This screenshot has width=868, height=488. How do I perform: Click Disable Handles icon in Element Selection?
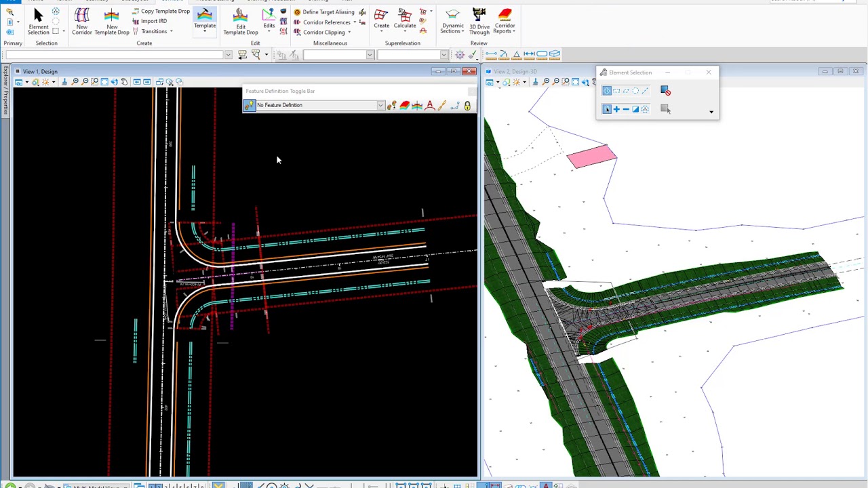click(x=665, y=91)
